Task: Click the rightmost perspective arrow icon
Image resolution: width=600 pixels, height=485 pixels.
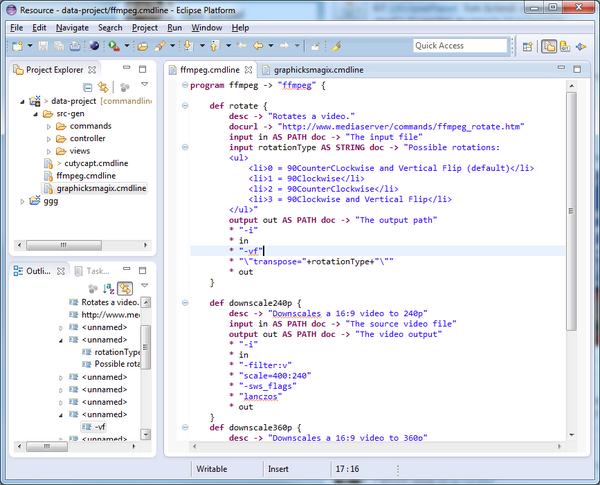Action: point(581,46)
